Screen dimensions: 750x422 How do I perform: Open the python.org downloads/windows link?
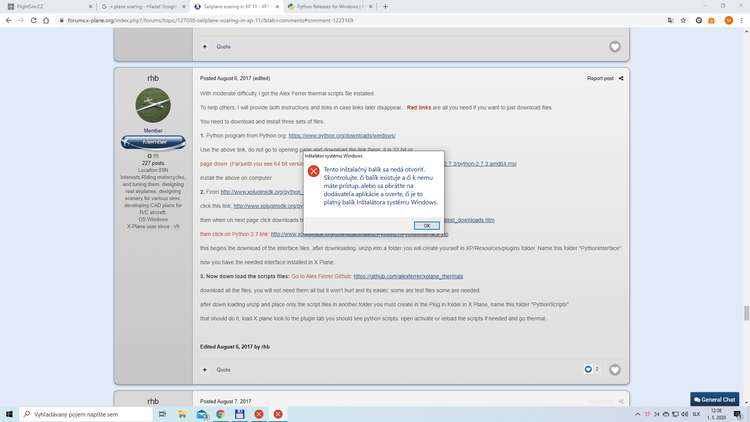(x=342, y=136)
